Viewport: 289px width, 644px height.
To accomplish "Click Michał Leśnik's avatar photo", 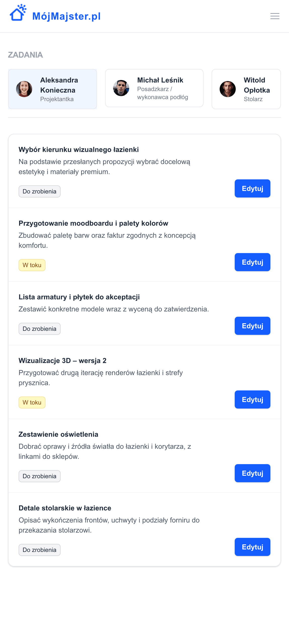I will point(121,88).
